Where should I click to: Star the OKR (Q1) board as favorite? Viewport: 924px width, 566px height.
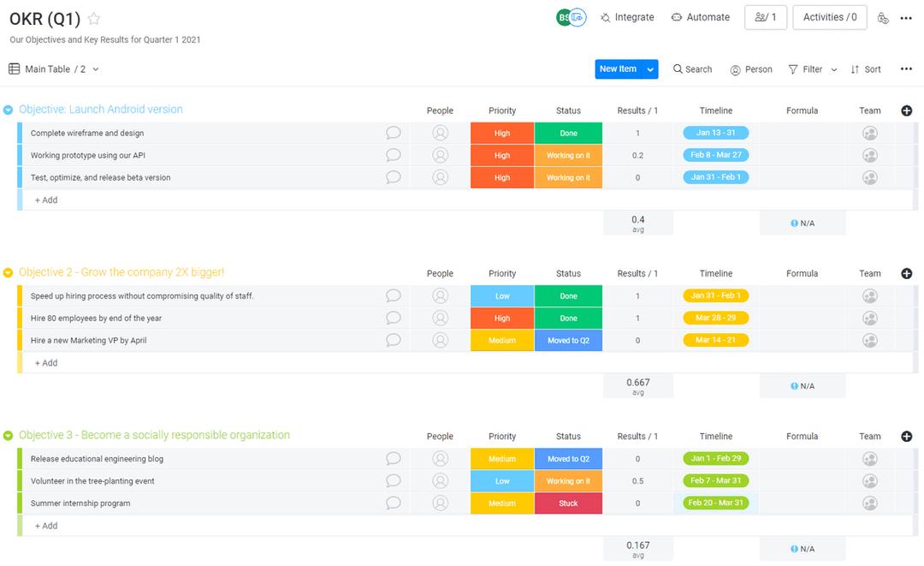coord(92,17)
